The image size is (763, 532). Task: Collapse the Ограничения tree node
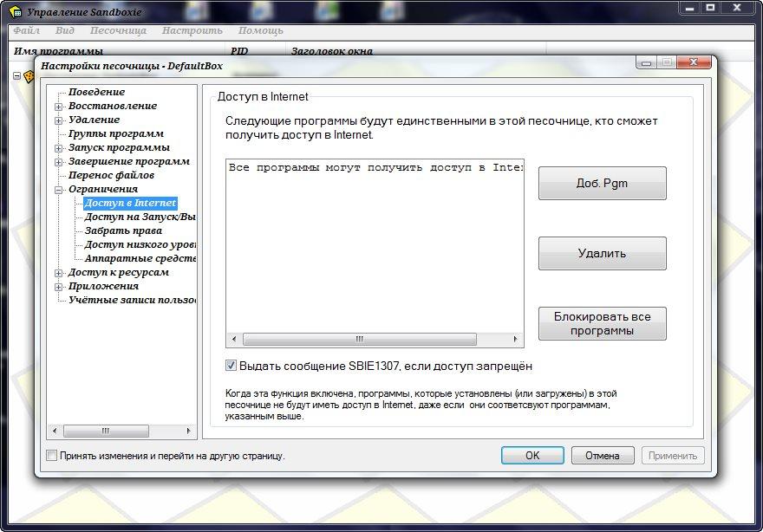(x=58, y=190)
